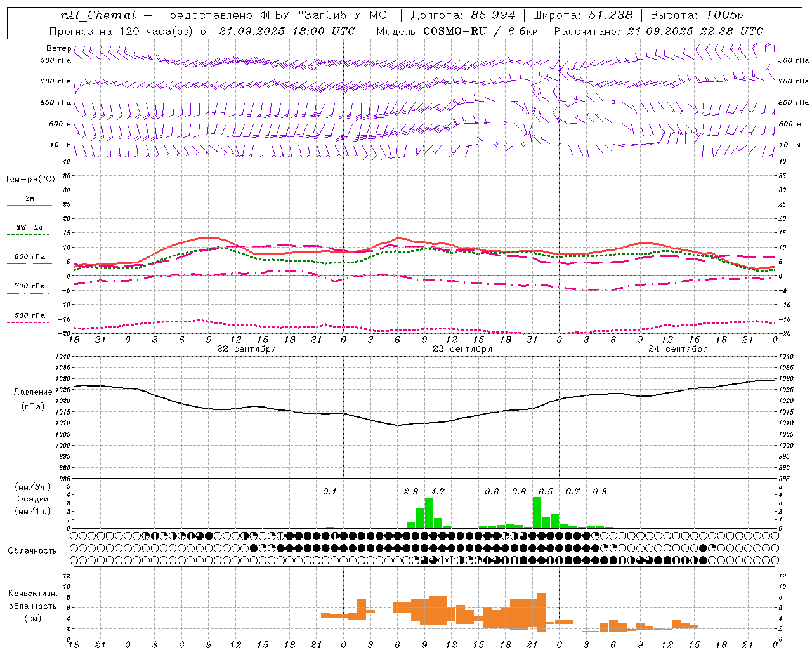Click the '850 гПа' temperature legend entry
The height and width of the screenshot is (650, 812).
point(29,257)
